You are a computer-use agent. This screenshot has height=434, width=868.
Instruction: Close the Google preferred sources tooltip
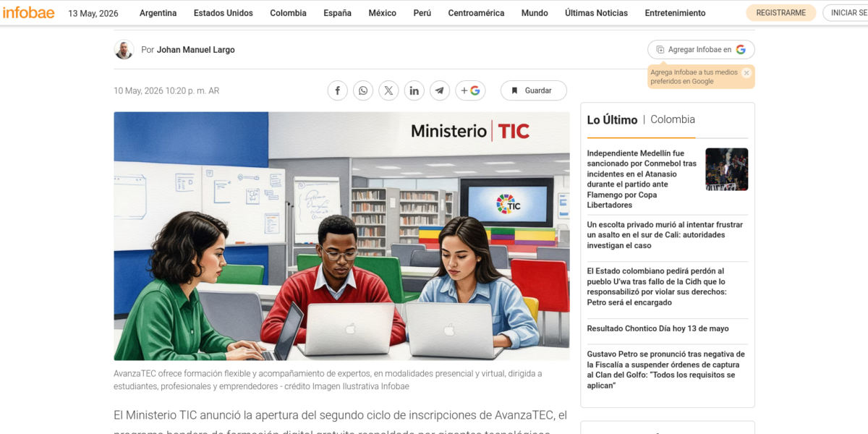746,72
